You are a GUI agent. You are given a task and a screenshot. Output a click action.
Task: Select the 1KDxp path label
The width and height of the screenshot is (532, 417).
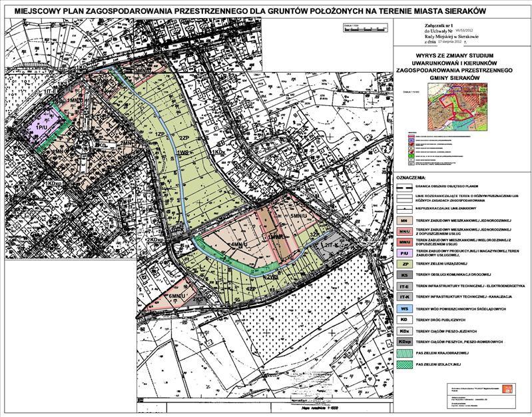point(55,183)
